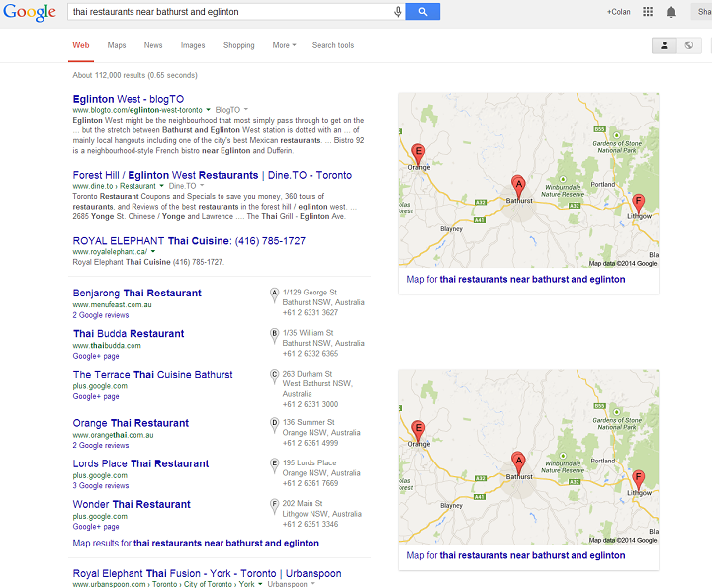
Task: Open +Colan profile link
Action: coord(618,12)
